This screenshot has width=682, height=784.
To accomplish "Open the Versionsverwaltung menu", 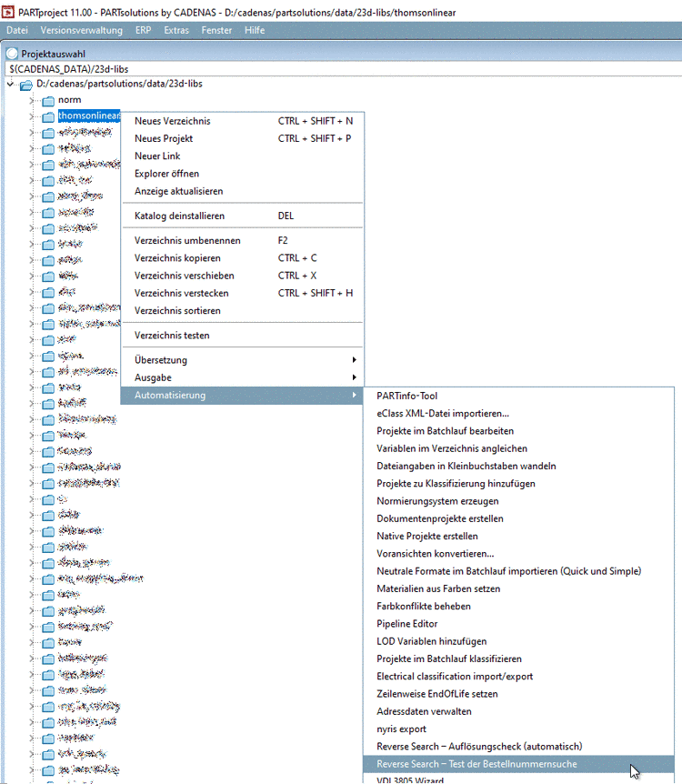I will (x=81, y=30).
